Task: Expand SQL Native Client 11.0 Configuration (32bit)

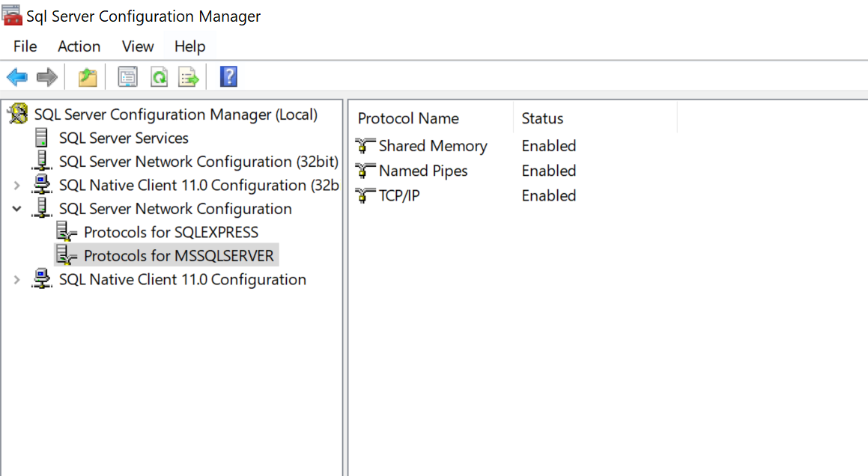Action: [16, 186]
